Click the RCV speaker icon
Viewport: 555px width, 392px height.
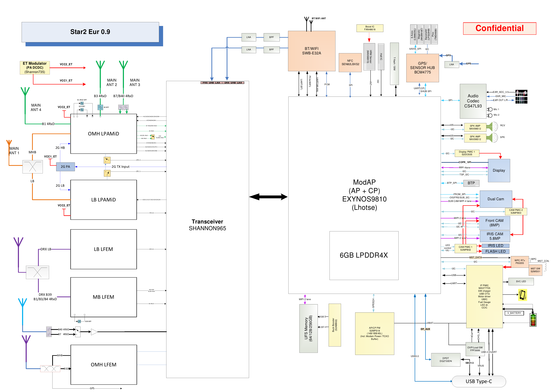click(492, 126)
